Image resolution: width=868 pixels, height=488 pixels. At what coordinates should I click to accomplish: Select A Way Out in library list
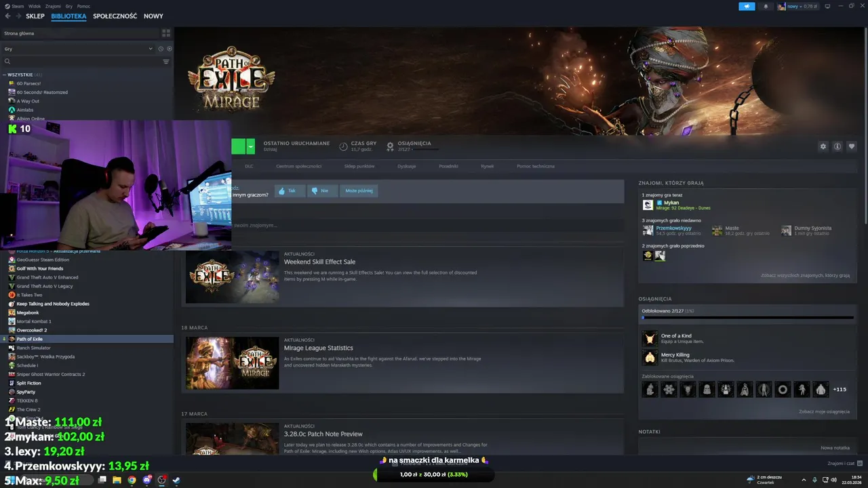point(28,101)
